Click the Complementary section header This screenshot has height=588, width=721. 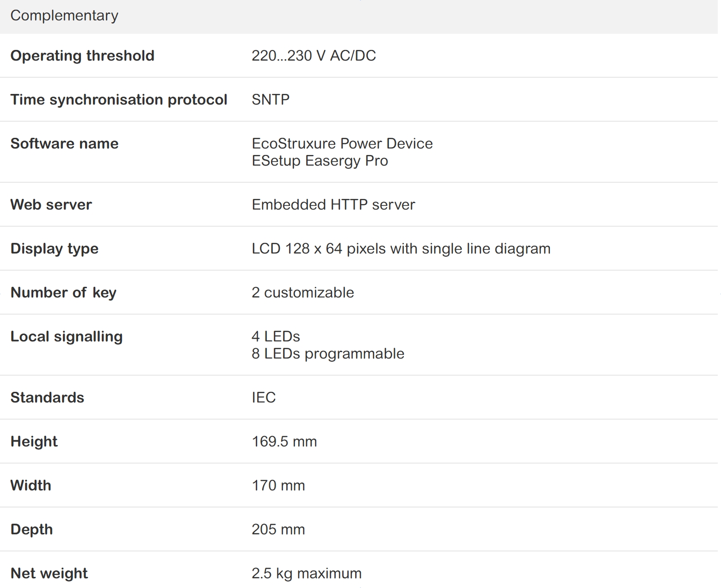pyautogui.click(x=64, y=16)
